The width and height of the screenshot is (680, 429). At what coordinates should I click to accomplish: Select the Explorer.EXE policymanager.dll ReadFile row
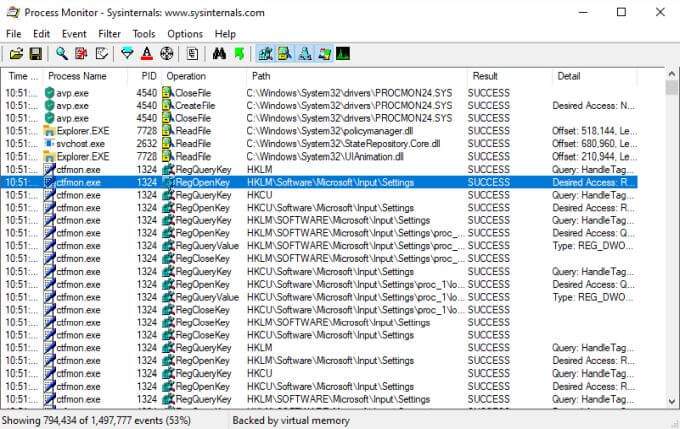pos(319,131)
